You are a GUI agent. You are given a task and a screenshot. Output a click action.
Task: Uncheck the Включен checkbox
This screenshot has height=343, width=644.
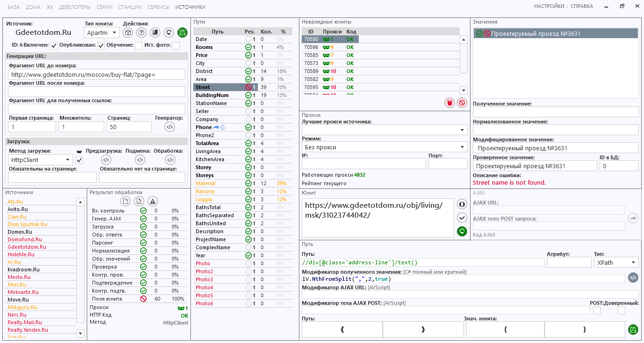(54, 46)
